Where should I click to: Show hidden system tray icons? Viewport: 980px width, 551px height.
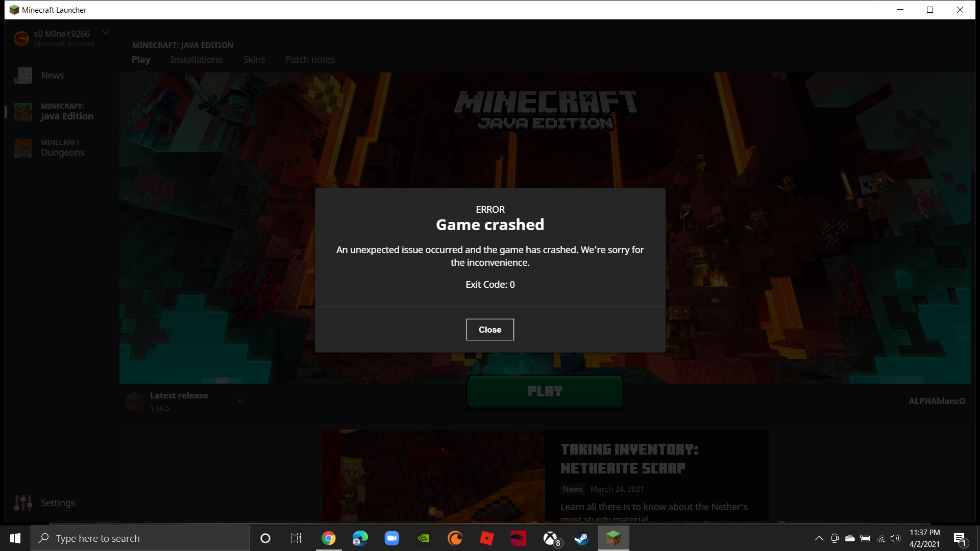click(x=819, y=538)
